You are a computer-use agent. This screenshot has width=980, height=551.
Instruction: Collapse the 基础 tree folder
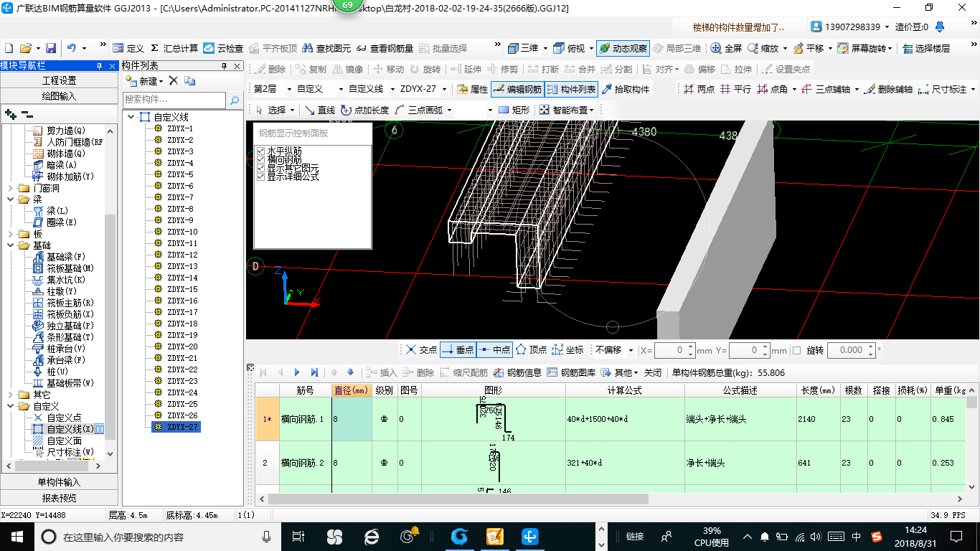[11, 245]
